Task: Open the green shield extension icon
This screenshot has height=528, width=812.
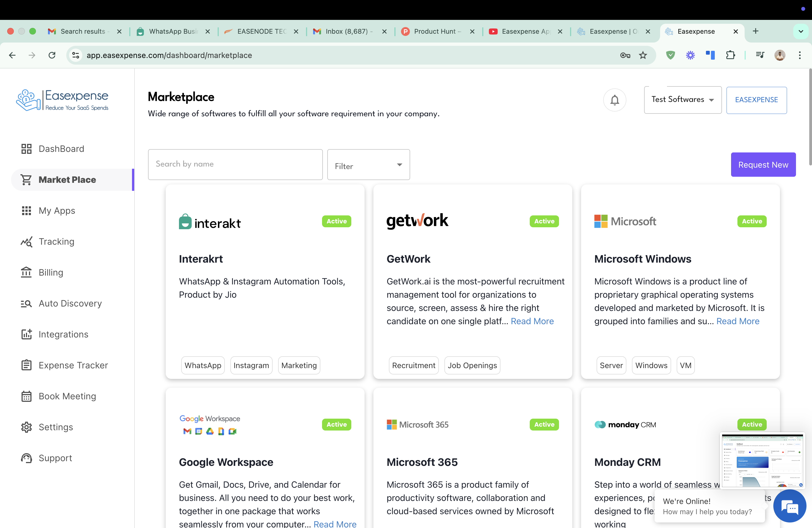Action: tap(670, 55)
